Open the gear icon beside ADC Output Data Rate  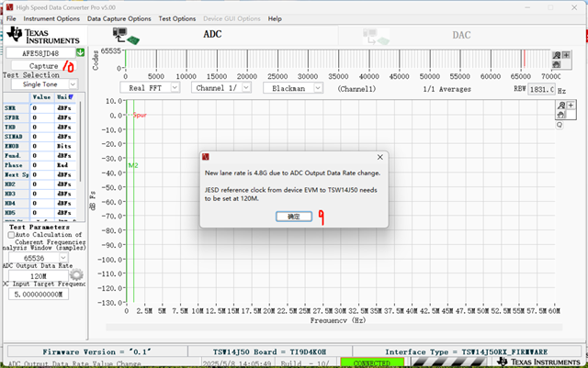(76, 274)
